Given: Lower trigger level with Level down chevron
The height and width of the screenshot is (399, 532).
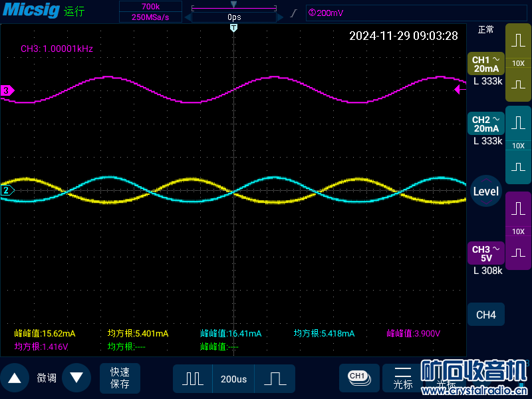Looking at the screenshot, I should [x=486, y=203].
